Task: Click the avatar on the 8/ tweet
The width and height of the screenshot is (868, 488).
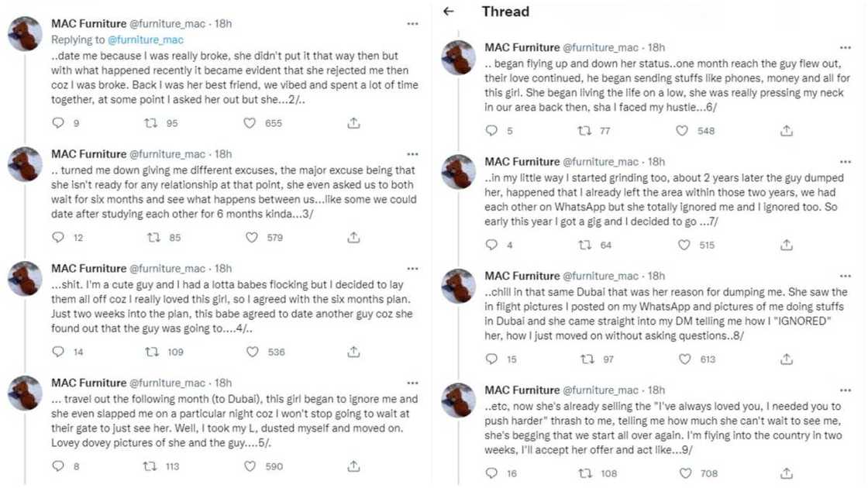Action: coord(458,287)
